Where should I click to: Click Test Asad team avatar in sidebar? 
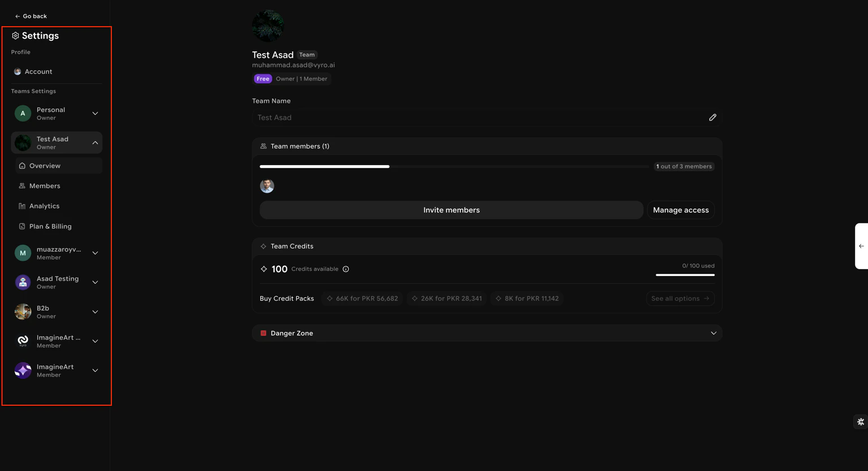click(23, 143)
